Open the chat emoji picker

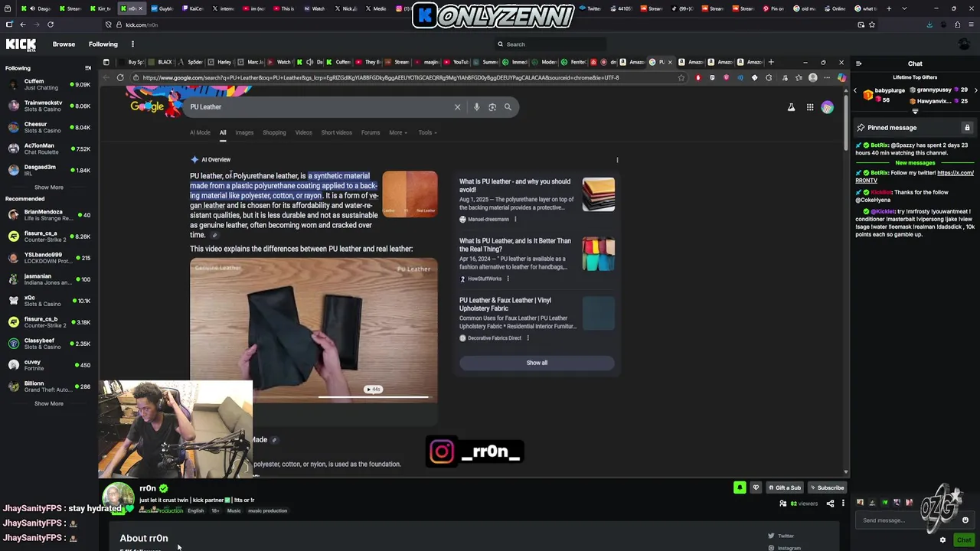(965, 520)
